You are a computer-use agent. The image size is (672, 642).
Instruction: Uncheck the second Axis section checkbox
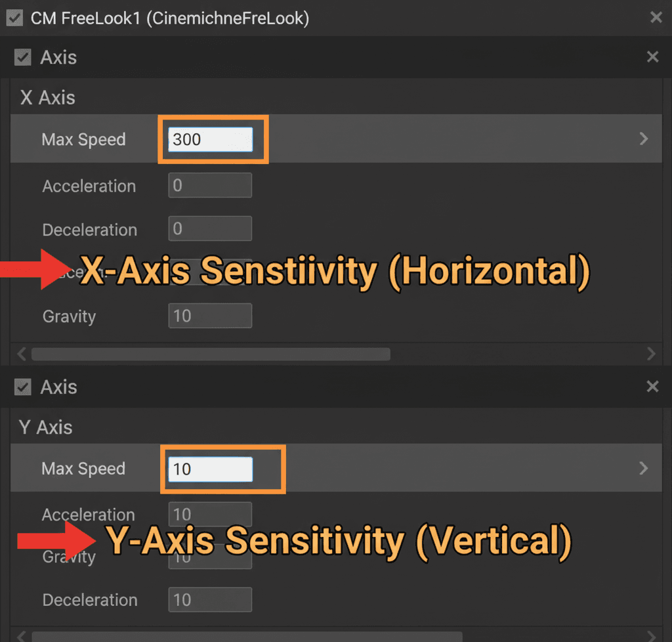pyautogui.click(x=22, y=387)
